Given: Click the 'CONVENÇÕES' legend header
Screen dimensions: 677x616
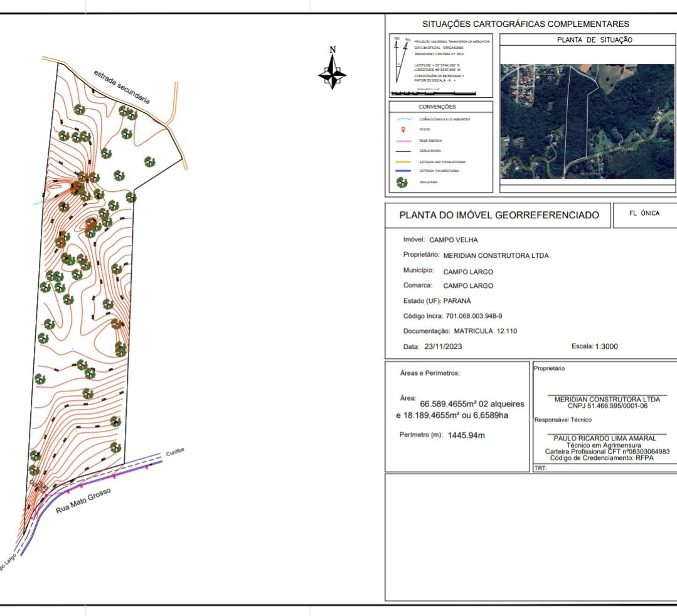Looking at the screenshot, I should coord(437,107).
